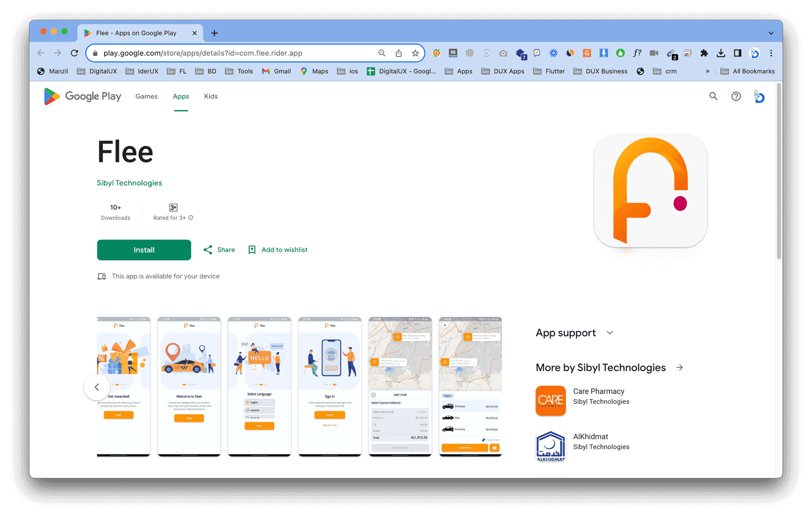The image size is (812, 517).
Task: Open the DUX Business bookmark folder
Action: coord(600,71)
